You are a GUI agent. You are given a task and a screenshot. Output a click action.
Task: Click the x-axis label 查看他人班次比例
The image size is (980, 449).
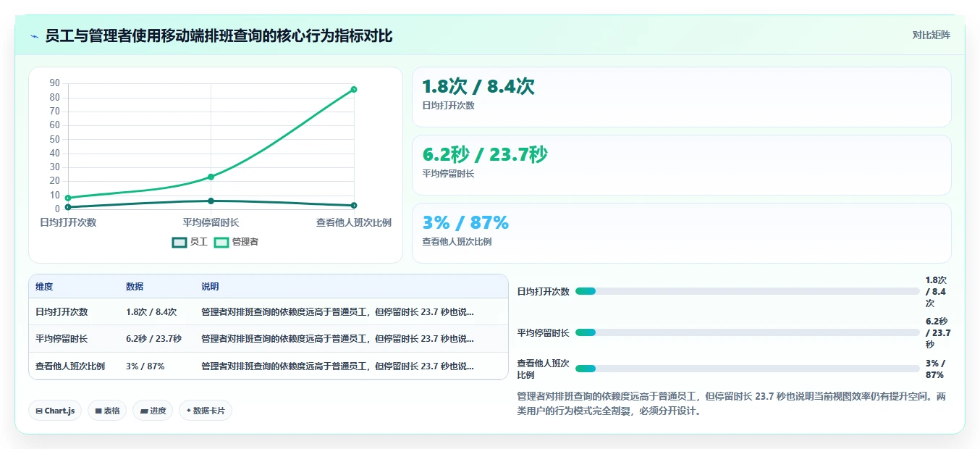pyautogui.click(x=354, y=222)
